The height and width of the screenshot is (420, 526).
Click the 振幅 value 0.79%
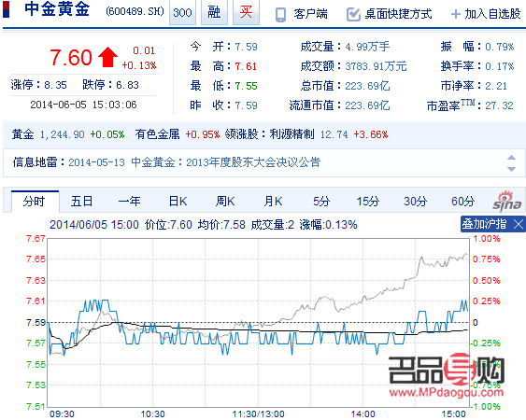coord(500,47)
